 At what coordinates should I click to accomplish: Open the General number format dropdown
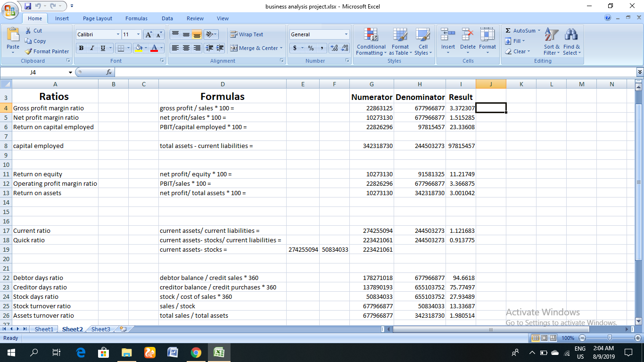346,34
